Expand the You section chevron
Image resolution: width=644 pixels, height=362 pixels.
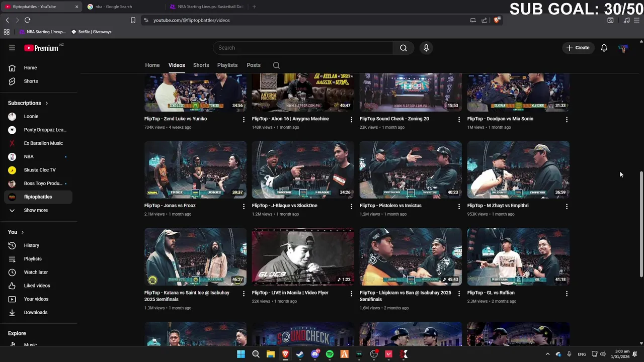pos(22,232)
